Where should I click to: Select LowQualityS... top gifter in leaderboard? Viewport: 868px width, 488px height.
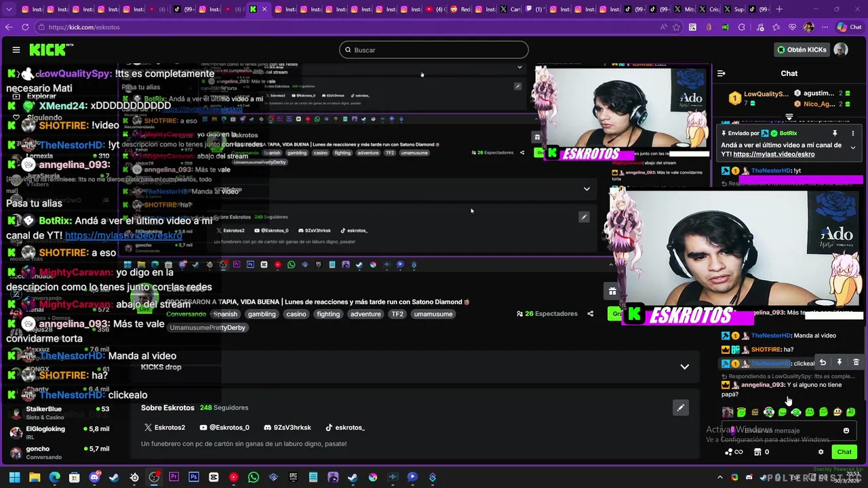click(x=758, y=98)
